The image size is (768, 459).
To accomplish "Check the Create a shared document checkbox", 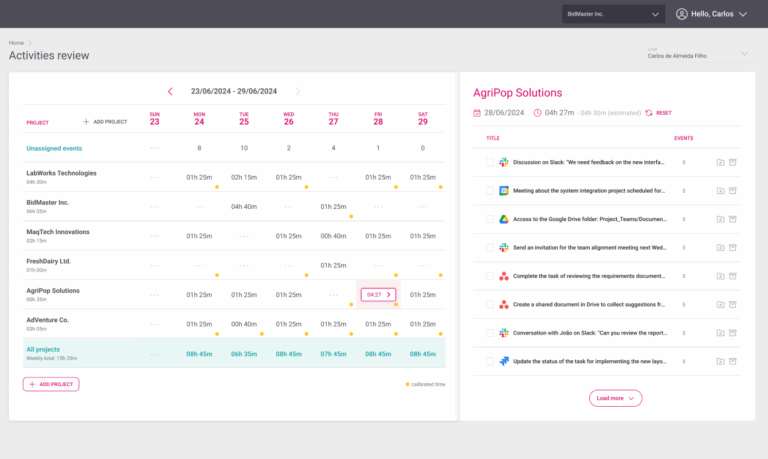I will pos(490,305).
